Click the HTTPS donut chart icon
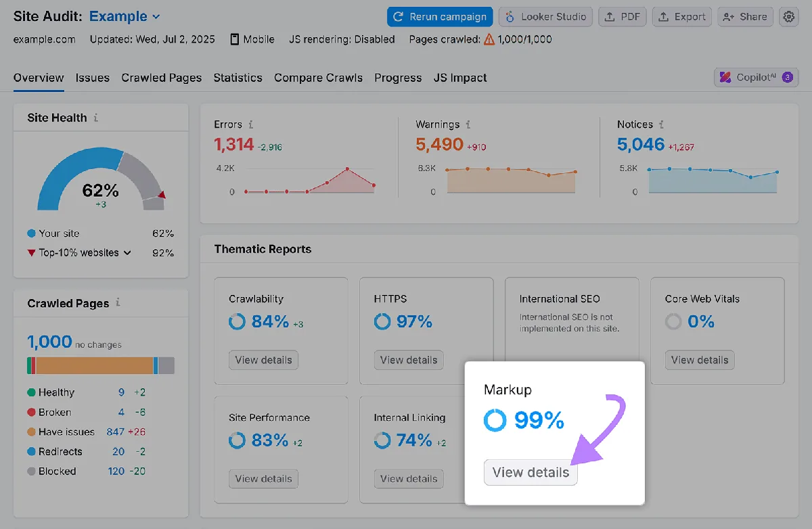 pos(382,322)
